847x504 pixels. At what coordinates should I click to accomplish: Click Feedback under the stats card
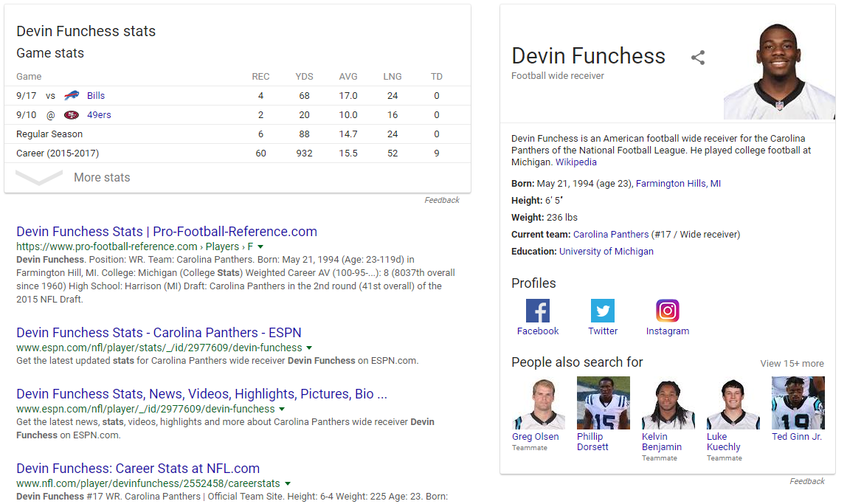442,200
